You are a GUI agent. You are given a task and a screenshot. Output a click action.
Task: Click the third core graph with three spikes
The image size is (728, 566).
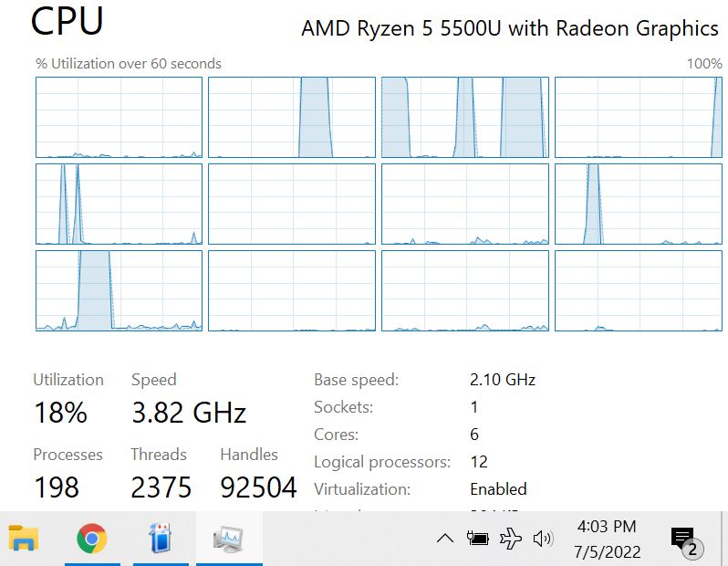[x=464, y=118]
